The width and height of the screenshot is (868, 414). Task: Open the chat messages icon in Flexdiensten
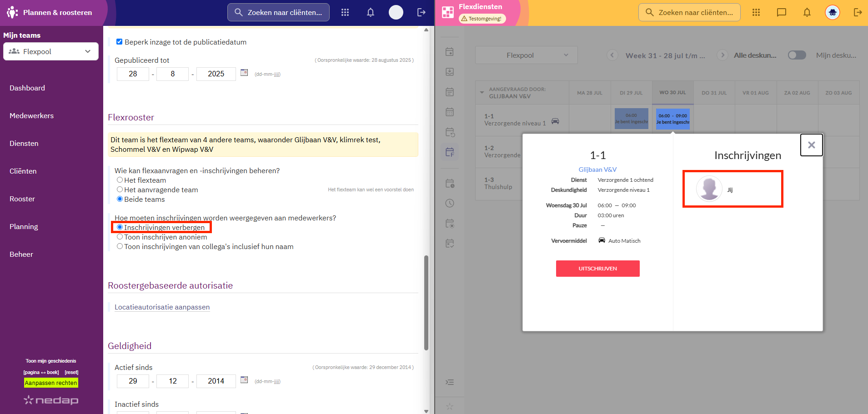click(x=782, y=12)
